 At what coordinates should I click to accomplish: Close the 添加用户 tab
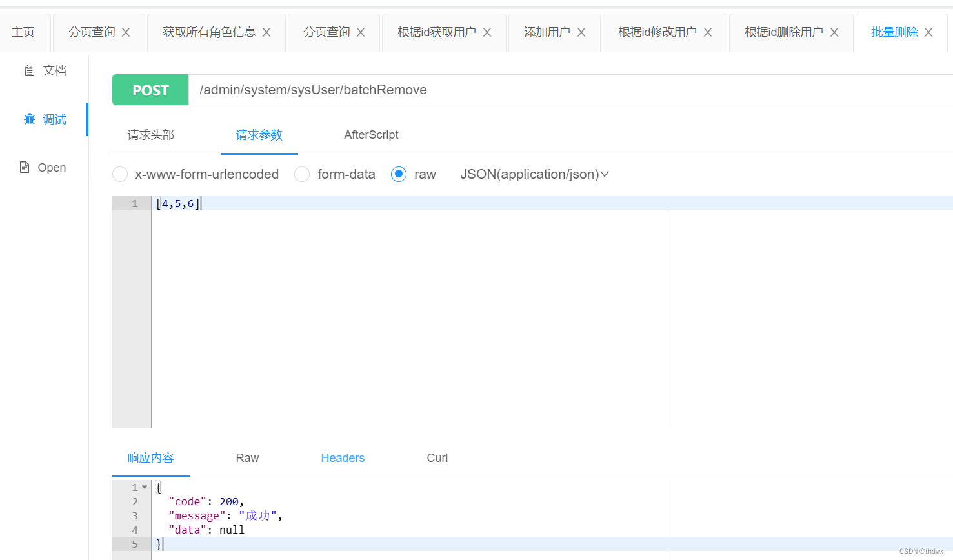(581, 32)
